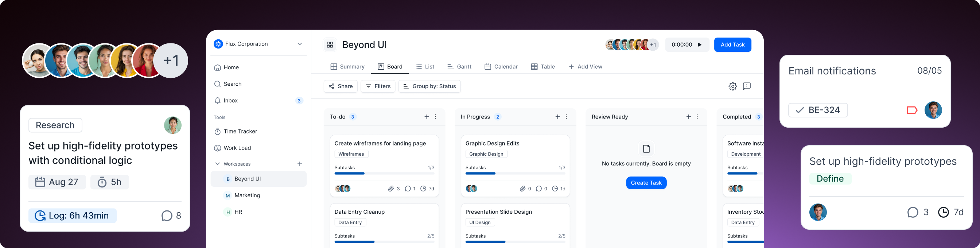This screenshot has height=248, width=980.
Task: Click the Wireframes tag
Action: point(351,154)
